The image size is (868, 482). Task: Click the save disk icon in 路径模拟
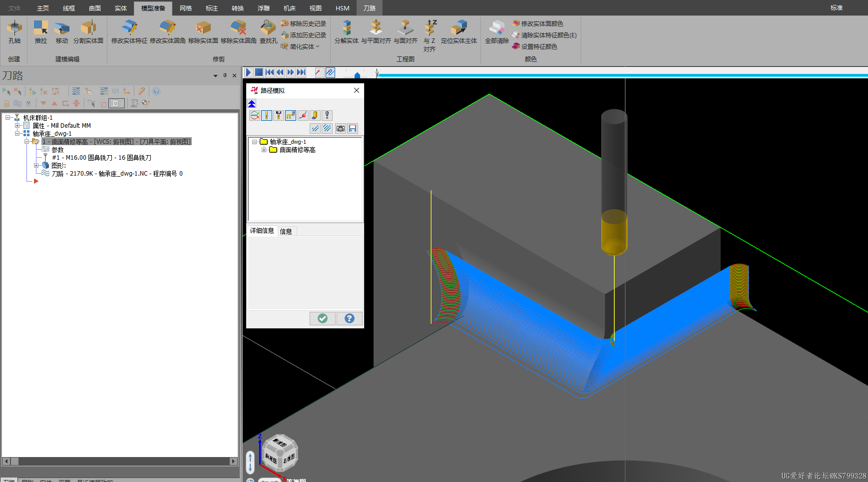353,128
